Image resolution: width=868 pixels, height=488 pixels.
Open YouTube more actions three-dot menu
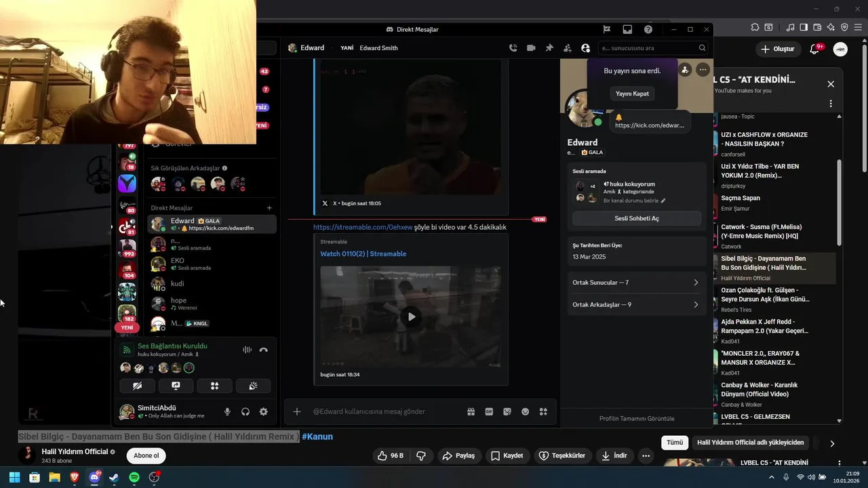[x=646, y=455]
